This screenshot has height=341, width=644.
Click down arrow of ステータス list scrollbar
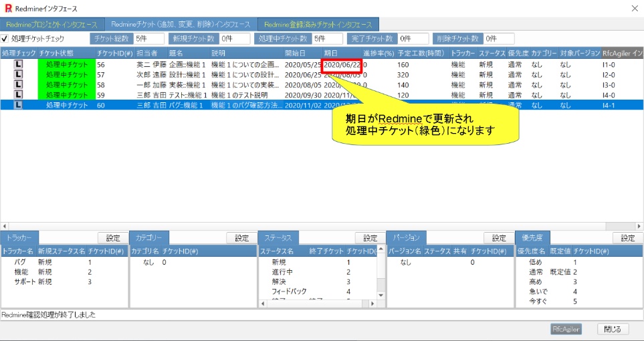tap(381, 295)
